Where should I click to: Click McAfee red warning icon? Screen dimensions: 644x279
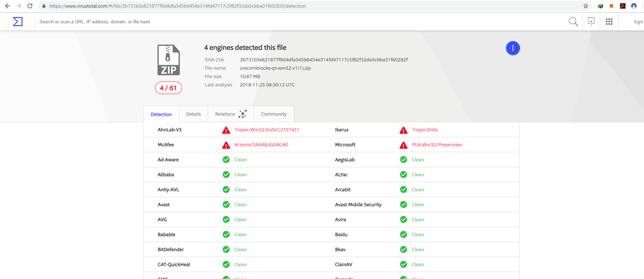[x=226, y=145]
